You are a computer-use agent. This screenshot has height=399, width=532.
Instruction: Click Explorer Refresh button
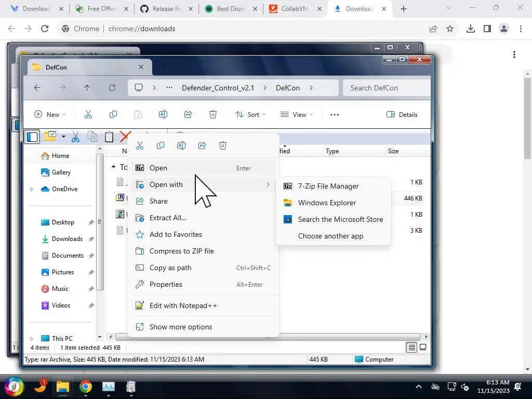pos(112,88)
